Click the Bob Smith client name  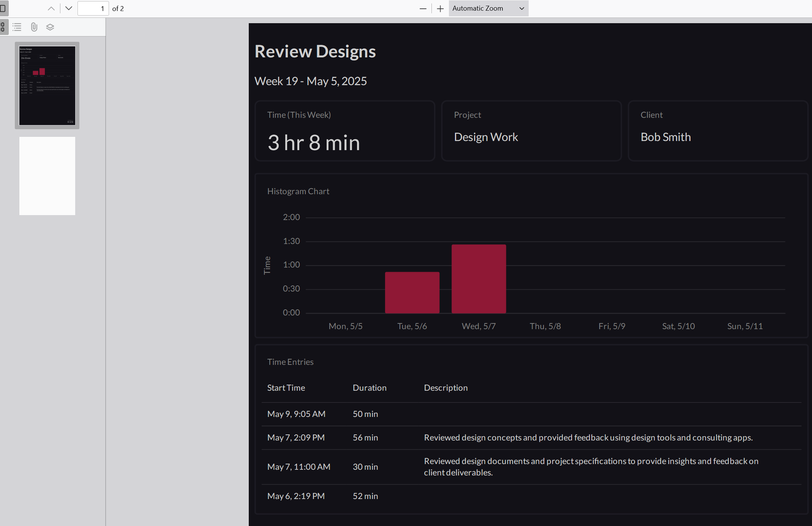[665, 137]
